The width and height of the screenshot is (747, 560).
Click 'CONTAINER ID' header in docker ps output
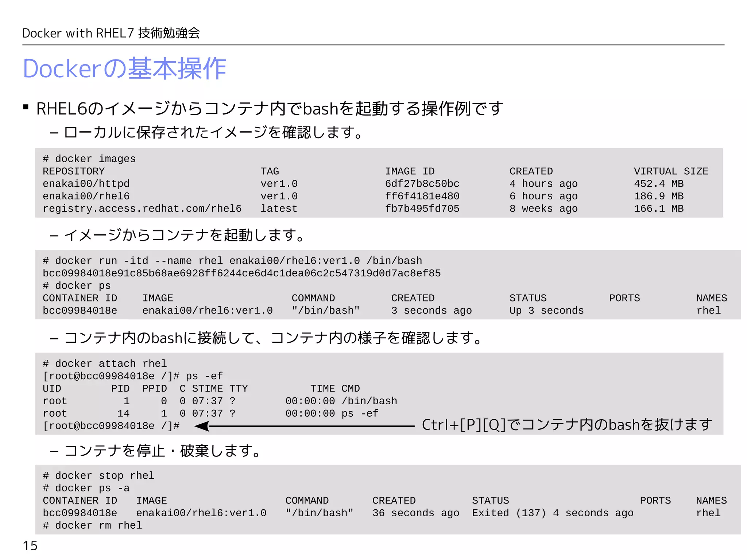80,298
